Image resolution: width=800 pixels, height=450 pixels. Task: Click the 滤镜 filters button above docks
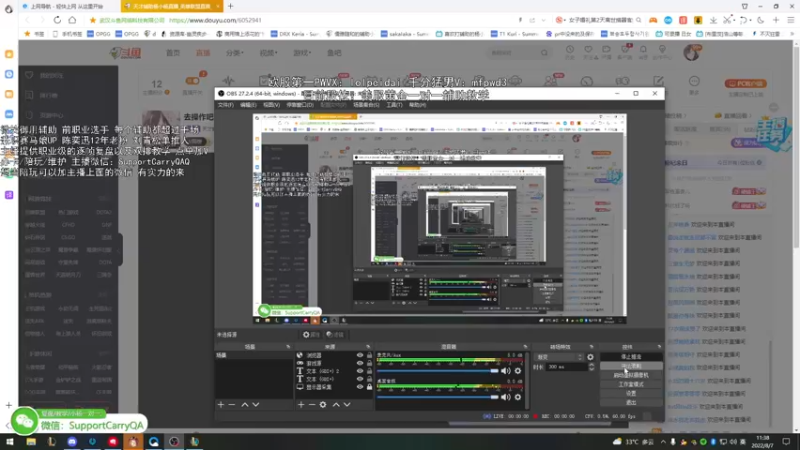(335, 335)
